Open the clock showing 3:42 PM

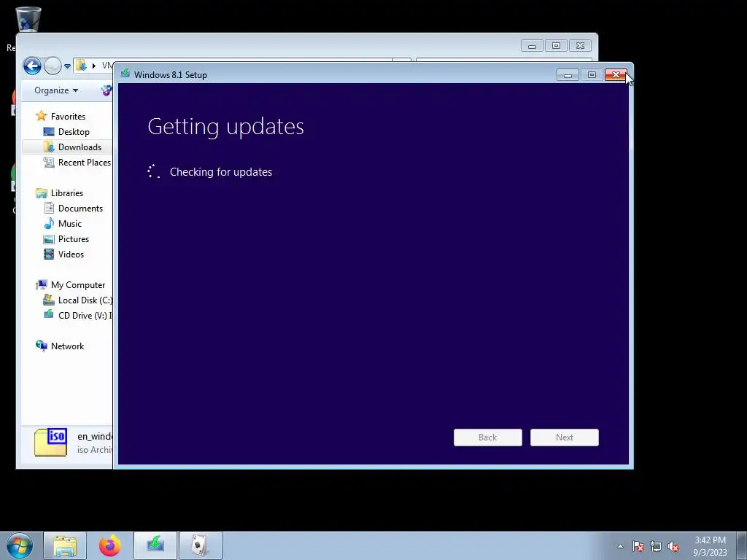(710, 546)
